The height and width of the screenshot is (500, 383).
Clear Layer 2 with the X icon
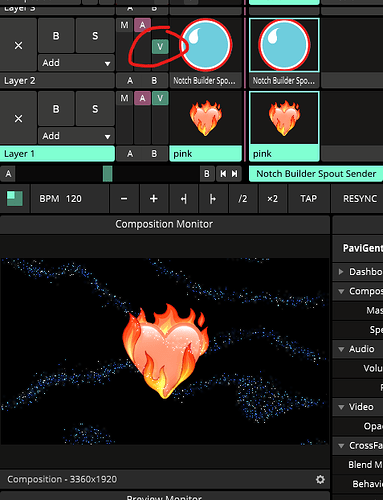point(18,45)
